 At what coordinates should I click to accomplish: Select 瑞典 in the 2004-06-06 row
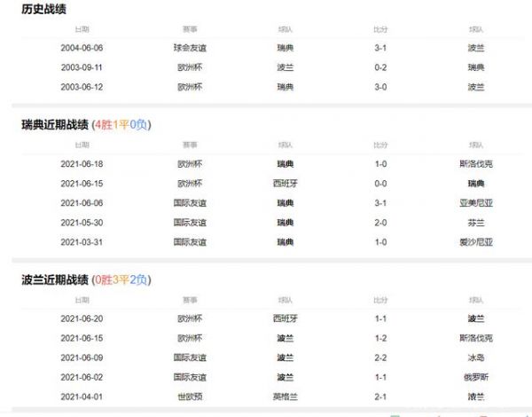(286, 48)
